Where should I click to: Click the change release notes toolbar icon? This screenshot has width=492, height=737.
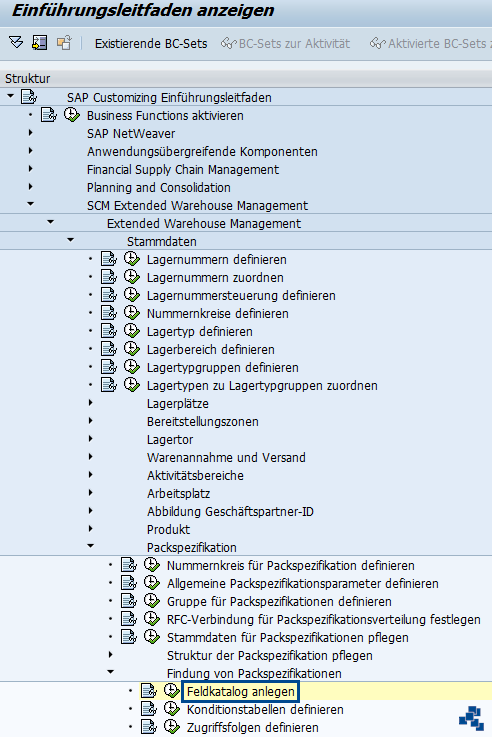64,43
